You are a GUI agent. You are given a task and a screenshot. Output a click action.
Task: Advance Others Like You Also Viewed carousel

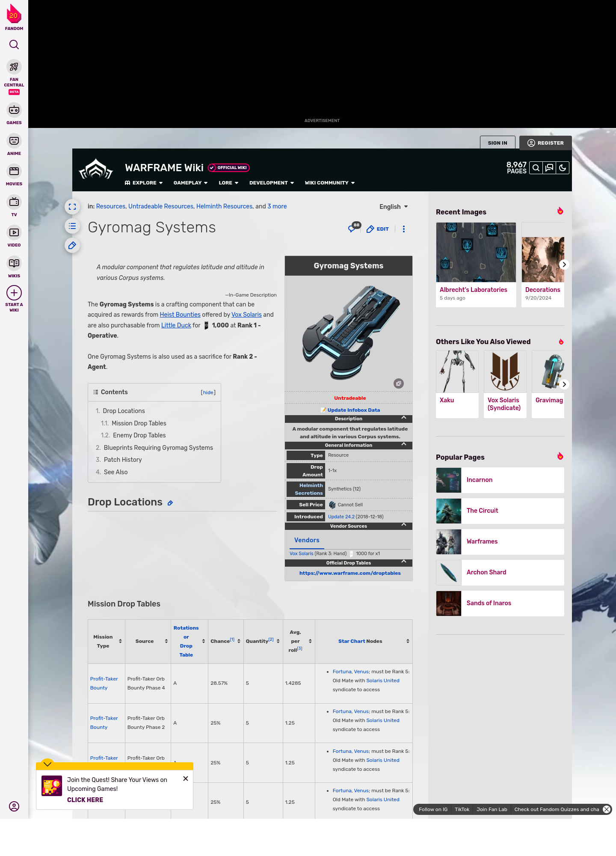(x=564, y=384)
